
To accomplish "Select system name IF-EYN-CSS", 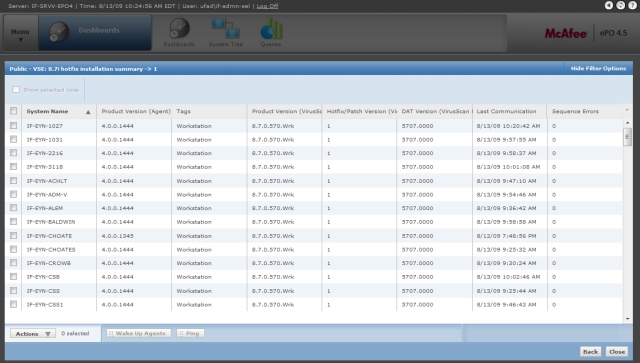I will 43,291.
